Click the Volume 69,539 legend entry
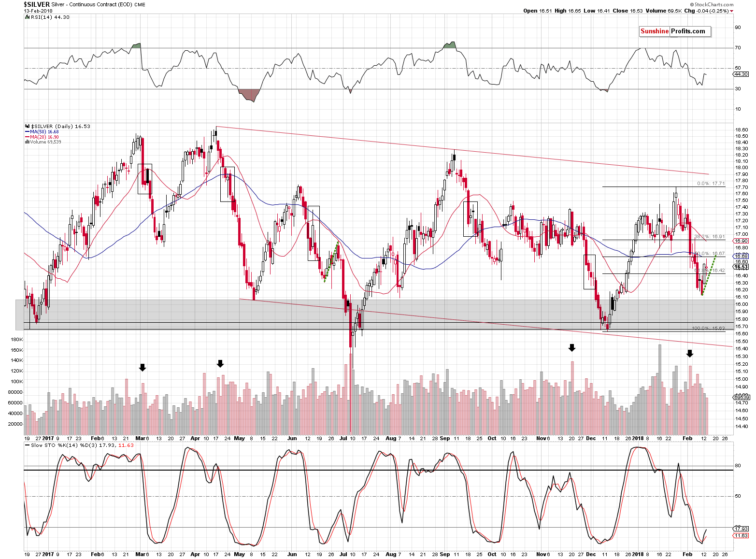This screenshot has width=756, height=559. point(45,142)
